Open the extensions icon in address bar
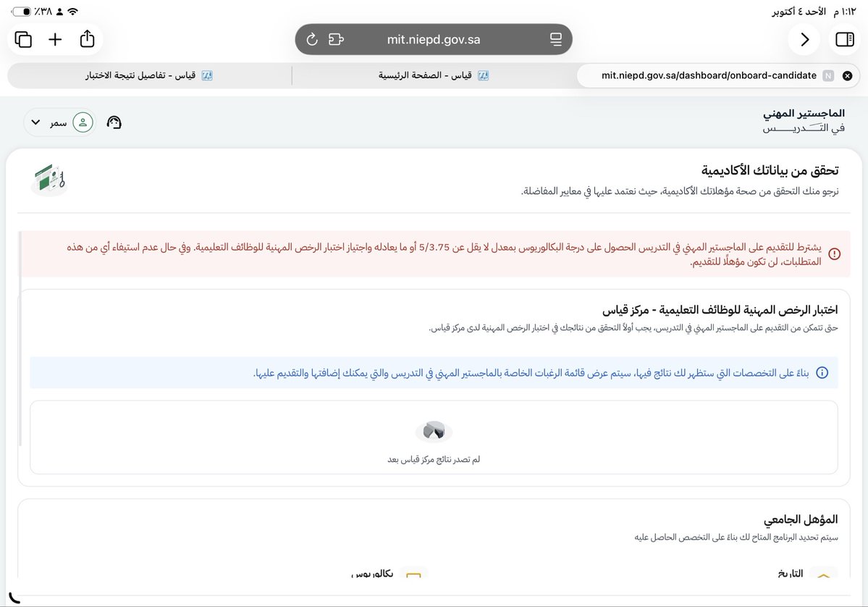Screen dimensions: 868x607 tap(336, 39)
